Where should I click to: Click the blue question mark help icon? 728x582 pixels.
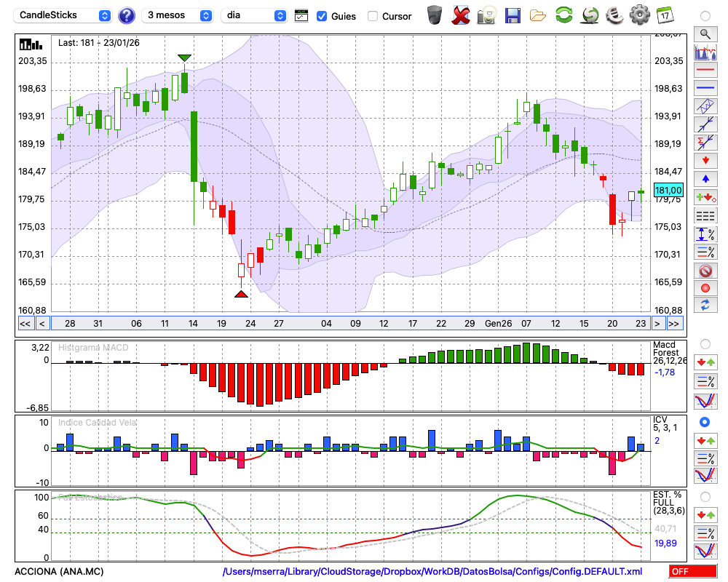pos(127,15)
